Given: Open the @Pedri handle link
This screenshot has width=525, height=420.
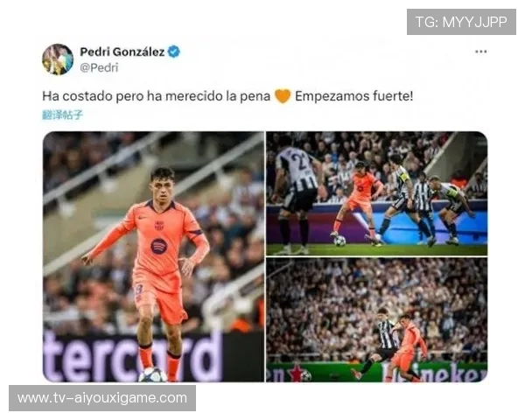Looking at the screenshot, I should coord(99,67).
